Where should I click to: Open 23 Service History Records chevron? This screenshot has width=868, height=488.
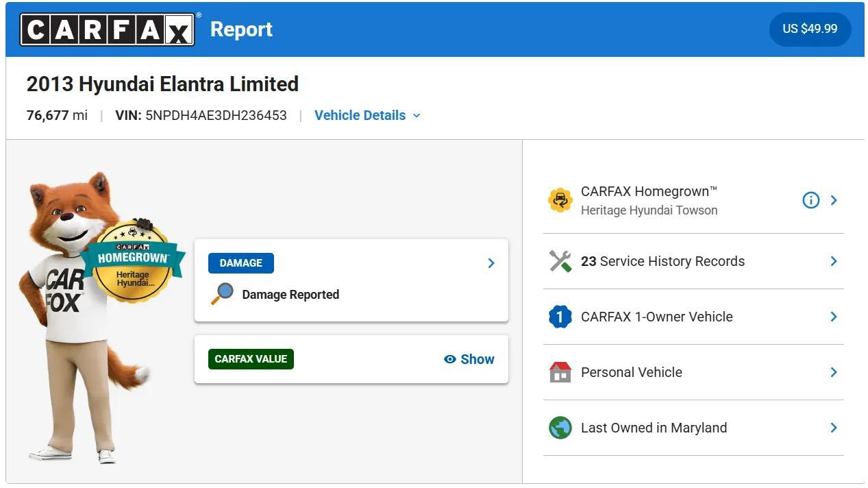(834, 261)
